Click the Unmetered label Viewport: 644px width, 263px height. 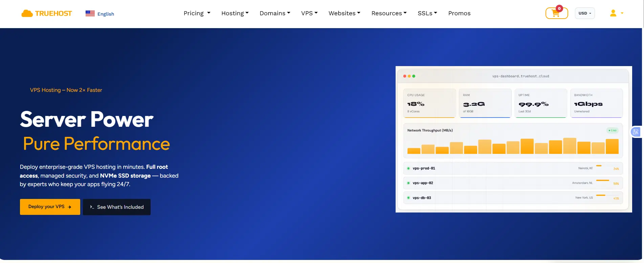tap(582, 112)
